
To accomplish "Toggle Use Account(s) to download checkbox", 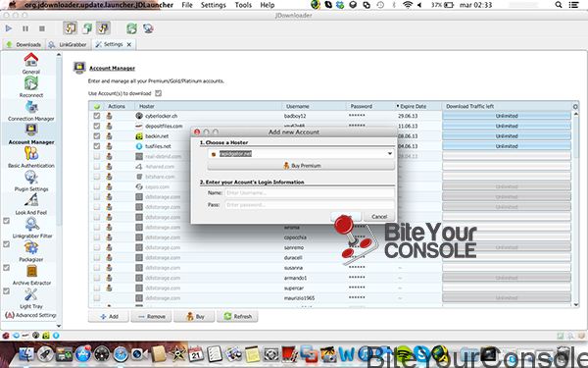I will [159, 93].
